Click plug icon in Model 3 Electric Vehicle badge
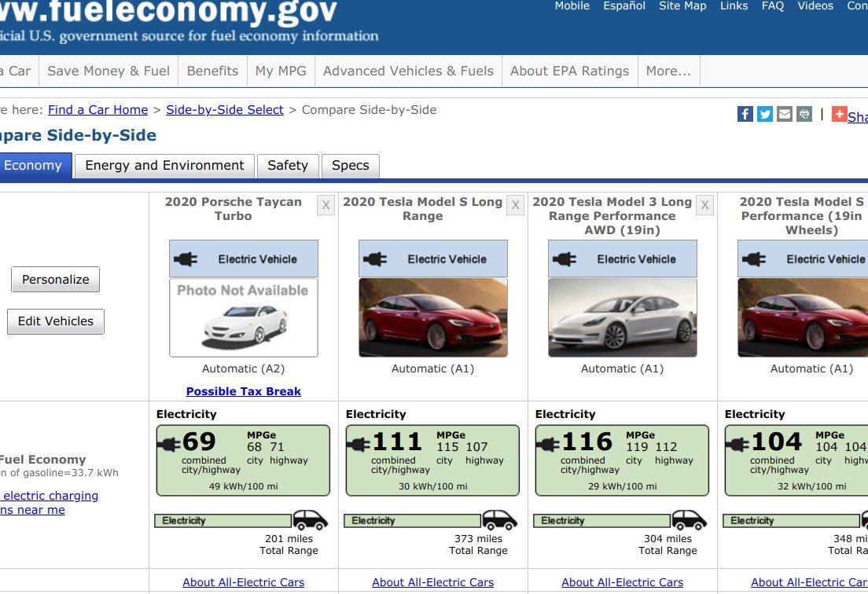Viewport: 868px width, 594px height. point(564,258)
